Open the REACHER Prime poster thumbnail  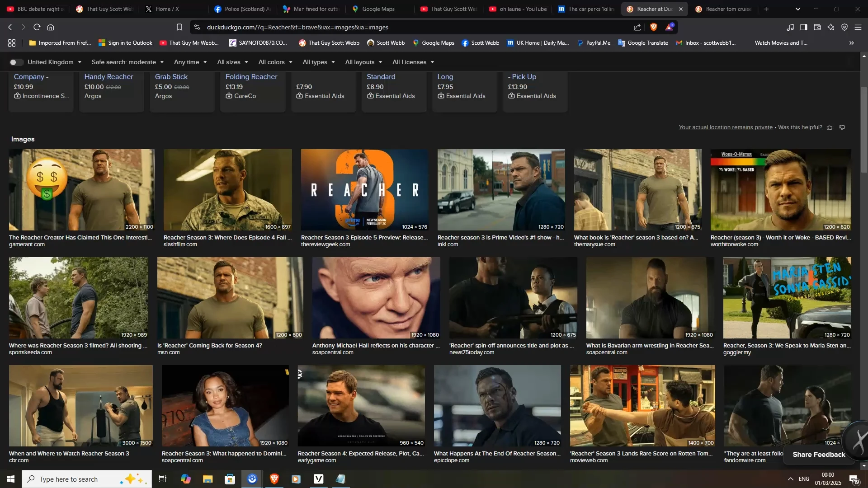tap(365, 190)
